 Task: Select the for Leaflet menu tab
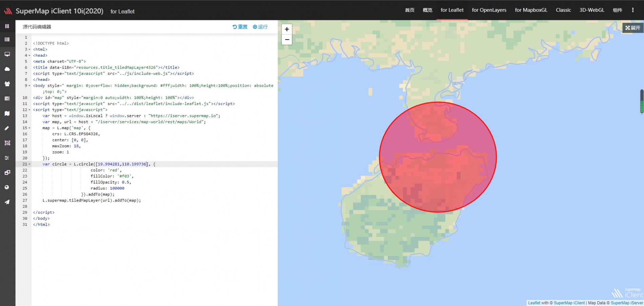point(452,10)
